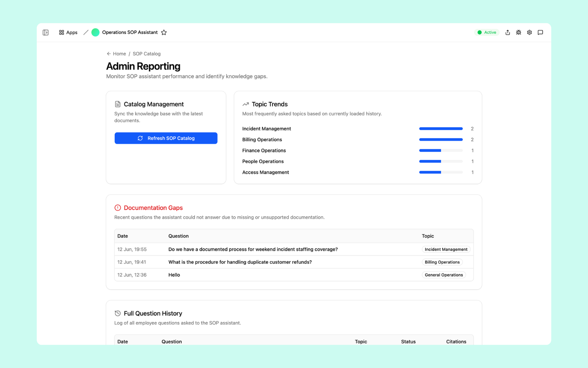The width and height of the screenshot is (588, 368).
Task: Click the Finance Operations topic label
Action: click(x=264, y=151)
